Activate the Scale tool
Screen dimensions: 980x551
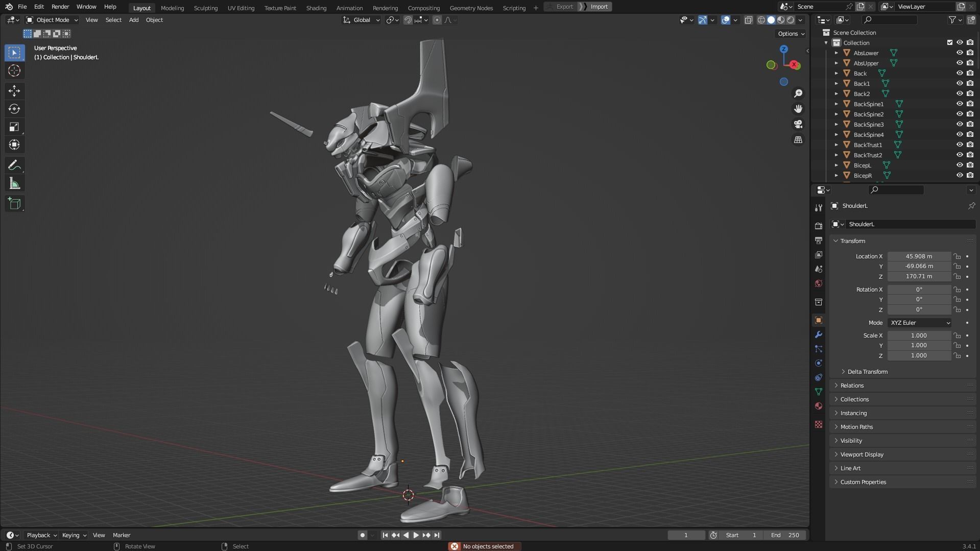(14, 127)
